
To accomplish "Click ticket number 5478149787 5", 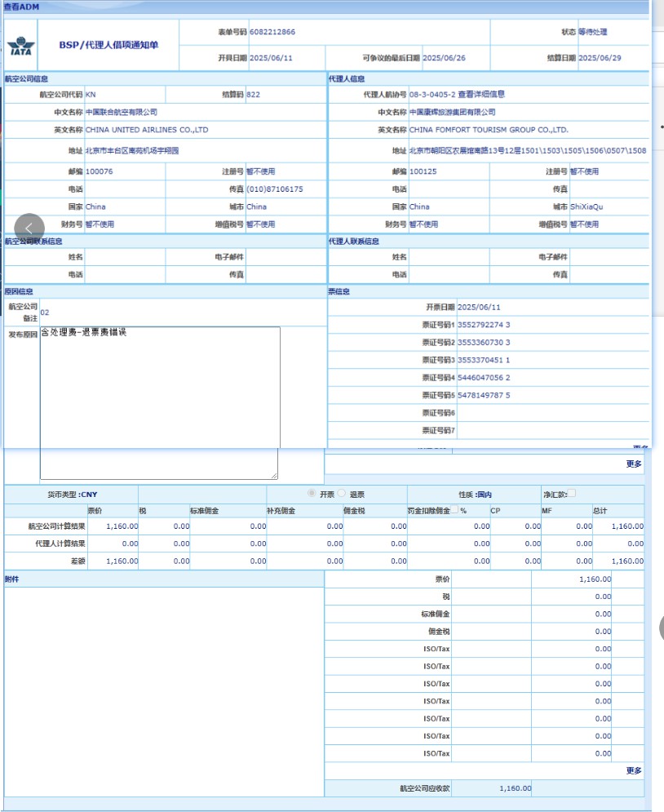I will point(484,395).
